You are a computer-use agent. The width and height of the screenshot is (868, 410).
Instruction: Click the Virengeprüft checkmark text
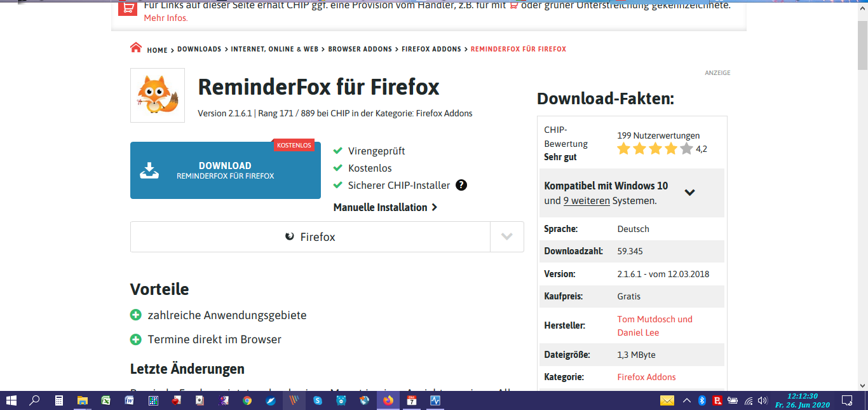376,151
